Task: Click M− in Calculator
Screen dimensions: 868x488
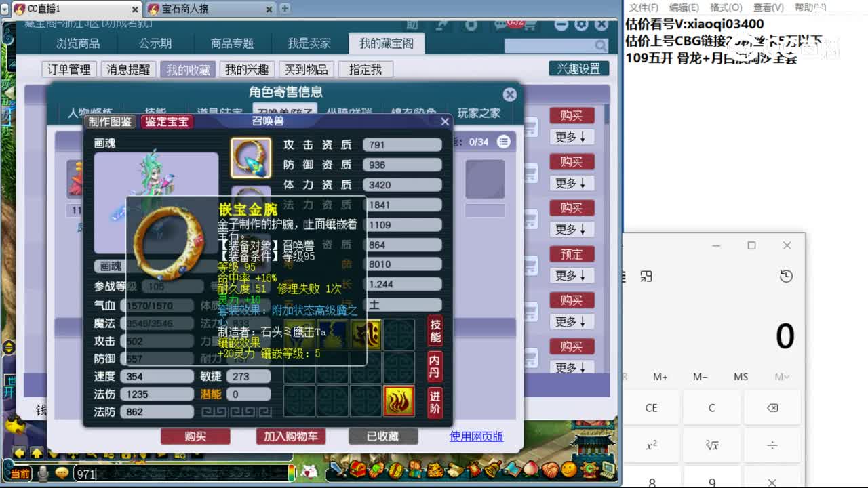Action: (x=701, y=377)
